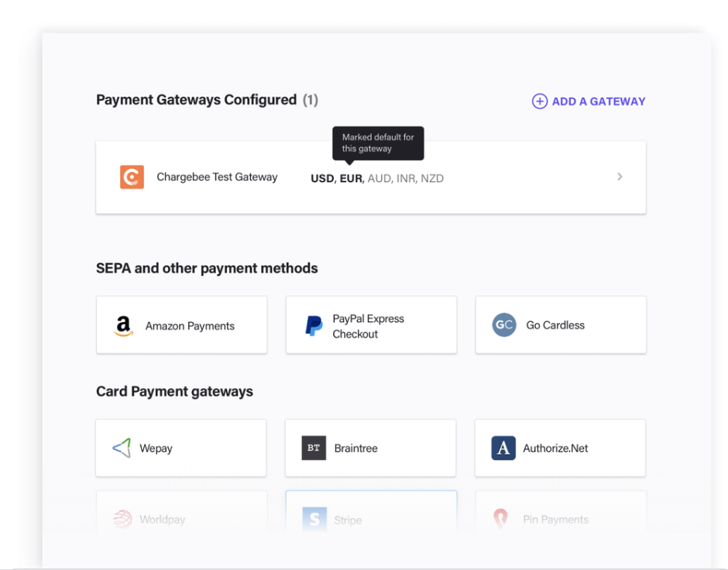The image size is (728, 570).
Task: Click the plus circle icon beside Add a Gateway
Action: coord(540,101)
